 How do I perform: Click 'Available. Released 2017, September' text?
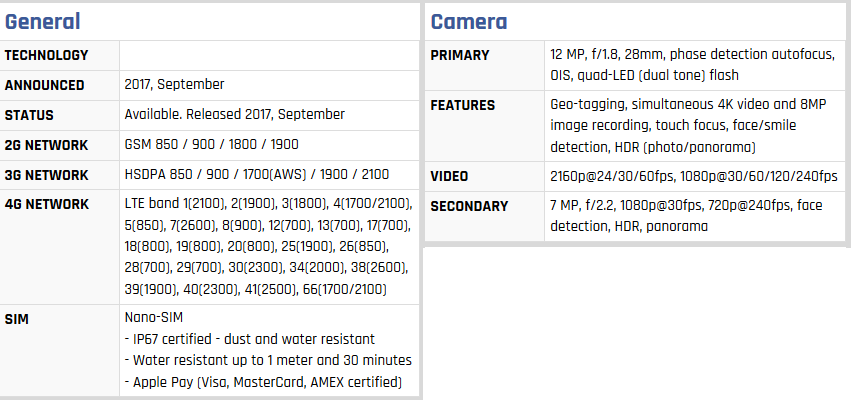click(234, 115)
